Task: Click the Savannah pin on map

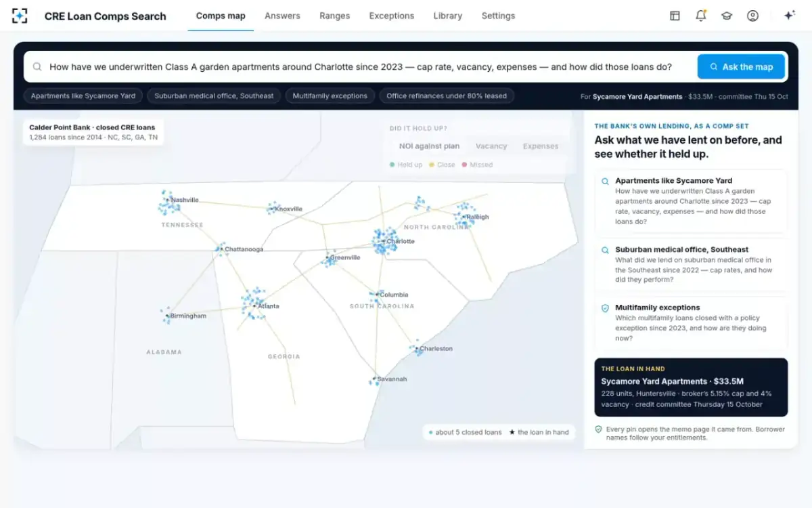Action: [x=374, y=381]
